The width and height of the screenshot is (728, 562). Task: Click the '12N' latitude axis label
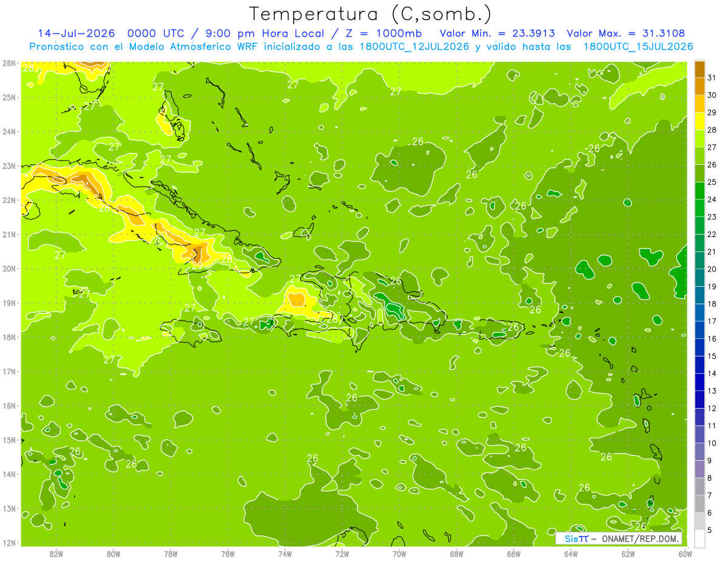[9, 543]
